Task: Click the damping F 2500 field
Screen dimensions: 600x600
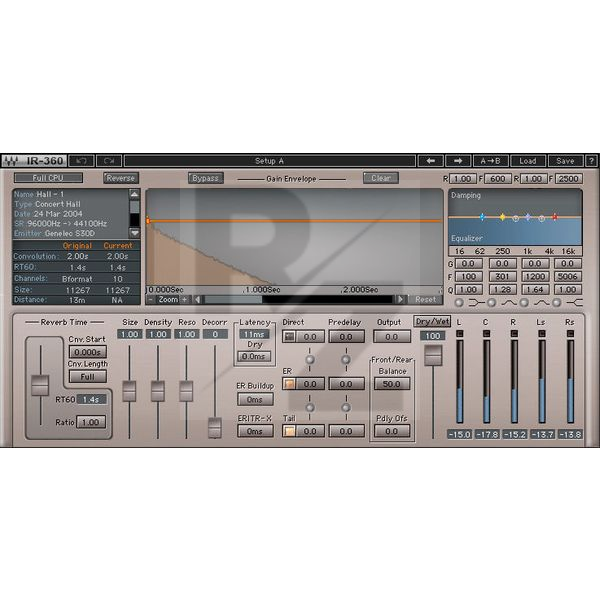Action: click(x=568, y=179)
